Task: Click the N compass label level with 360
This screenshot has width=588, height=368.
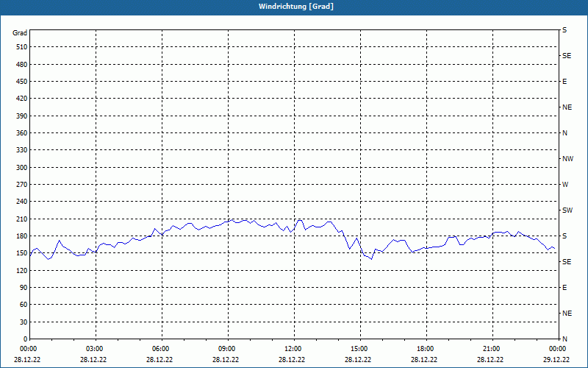Action: (x=564, y=133)
